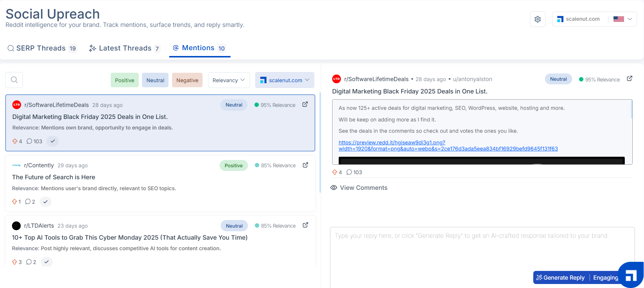The width and height of the screenshot is (644, 288).
Task: Click r/LTDAlerts subreddit name
Action: 39,225
